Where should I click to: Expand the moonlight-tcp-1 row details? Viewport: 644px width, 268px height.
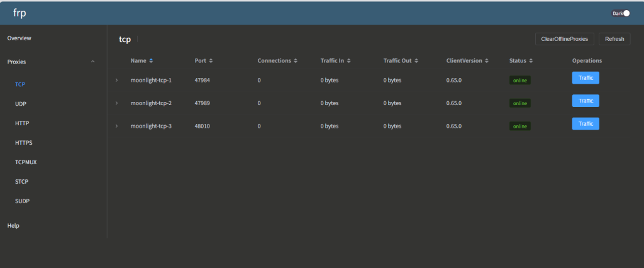[x=116, y=81]
